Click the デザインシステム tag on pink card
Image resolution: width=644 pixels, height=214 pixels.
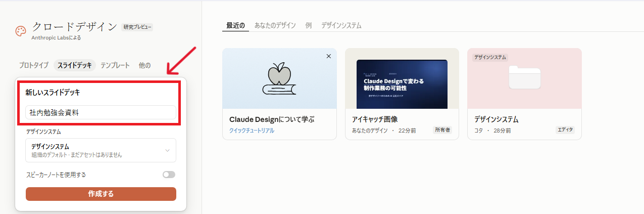point(490,57)
